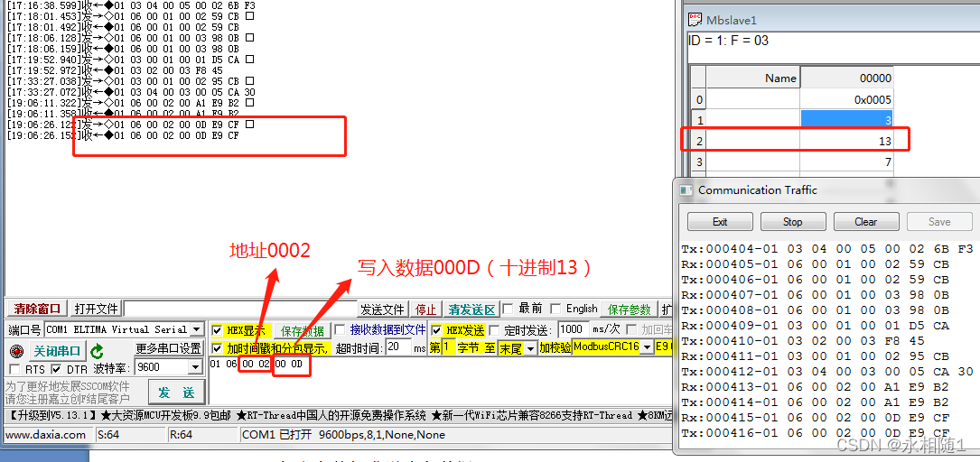Click the Communication Traffic window icon
Image resolution: width=980 pixels, height=462 pixels.
click(x=686, y=190)
